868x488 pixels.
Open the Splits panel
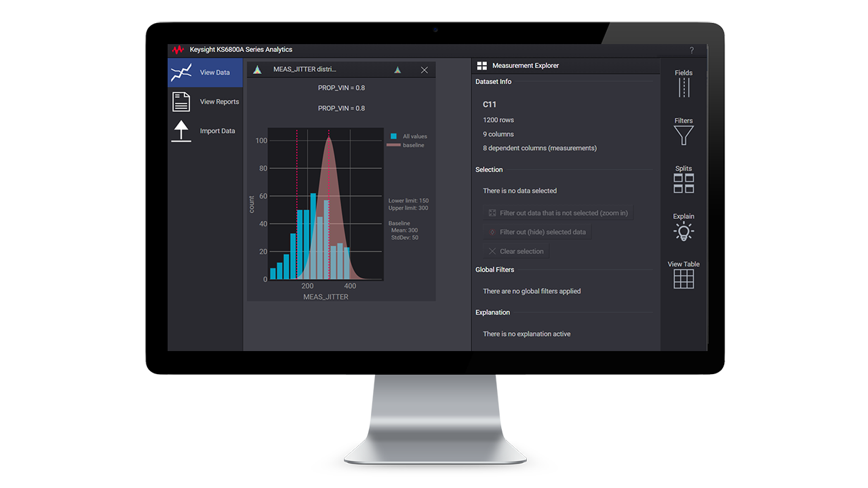683,177
